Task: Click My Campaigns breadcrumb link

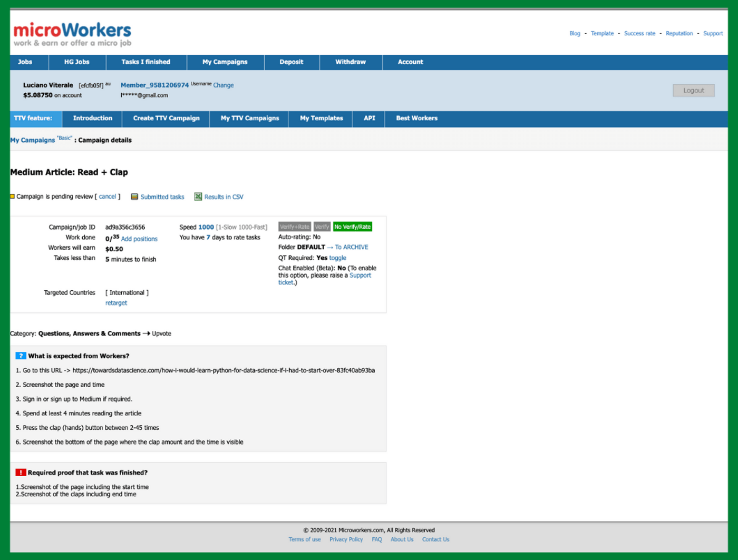Action: tap(33, 140)
